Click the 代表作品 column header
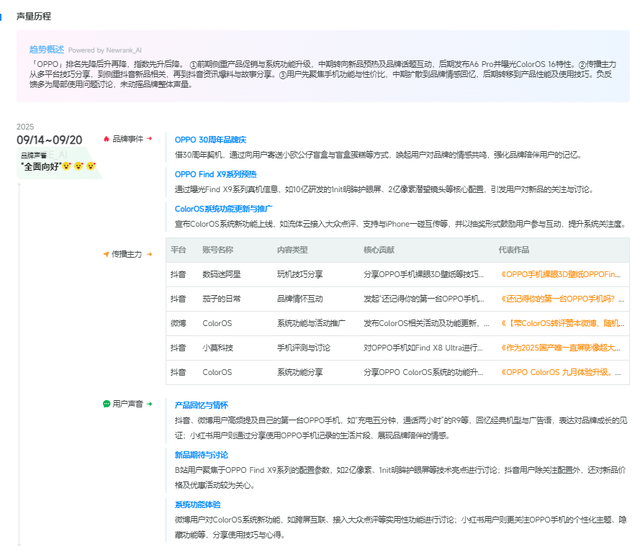The height and width of the screenshot is (552, 640). (513, 250)
